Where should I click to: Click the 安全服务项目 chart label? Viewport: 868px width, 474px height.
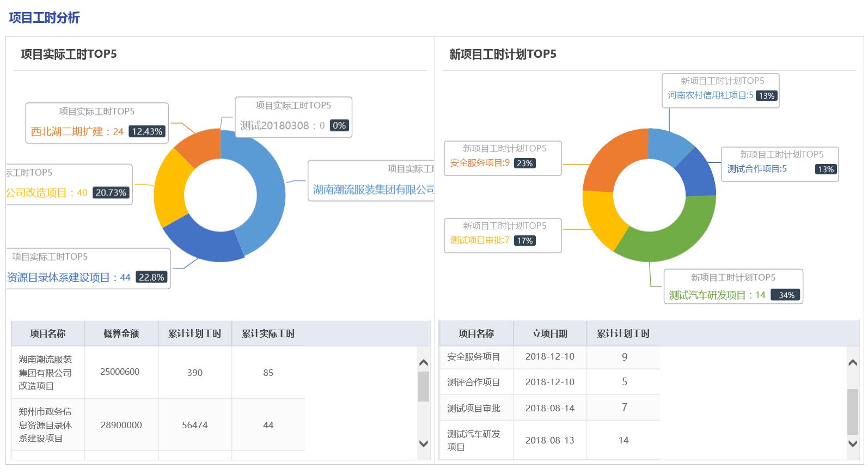502,159
